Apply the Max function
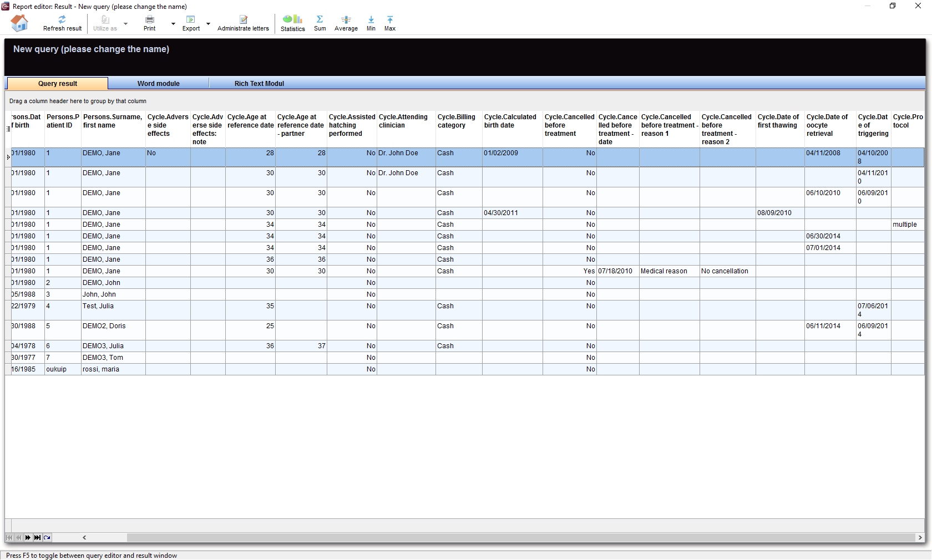Image resolution: width=932 pixels, height=560 pixels. [x=390, y=23]
